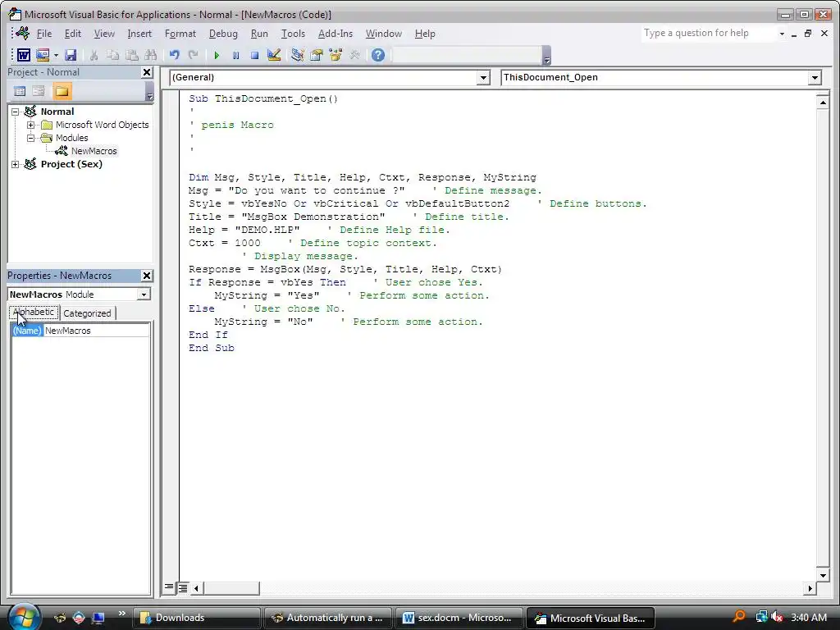Collapse the Modules folder
Image resolution: width=840 pixels, height=630 pixels.
pyautogui.click(x=31, y=138)
